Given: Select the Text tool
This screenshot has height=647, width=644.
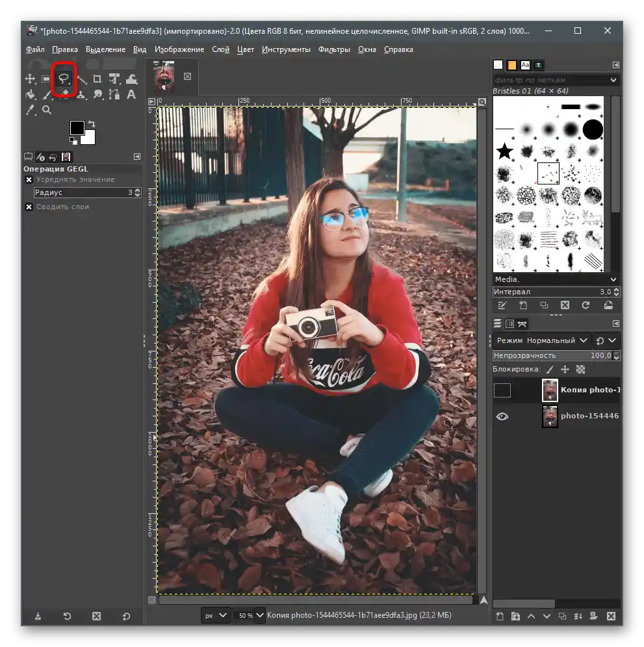Looking at the screenshot, I should 131,94.
